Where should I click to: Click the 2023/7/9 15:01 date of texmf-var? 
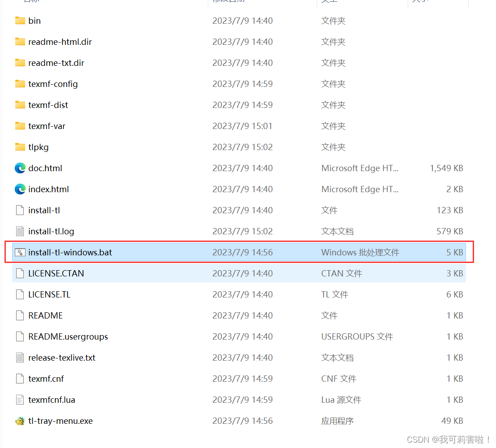pyautogui.click(x=242, y=126)
